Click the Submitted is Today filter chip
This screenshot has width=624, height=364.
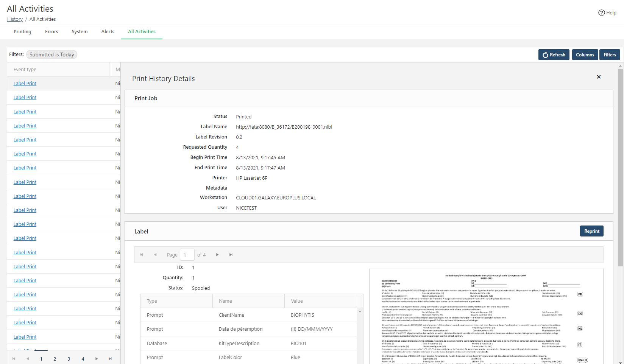pyautogui.click(x=52, y=55)
